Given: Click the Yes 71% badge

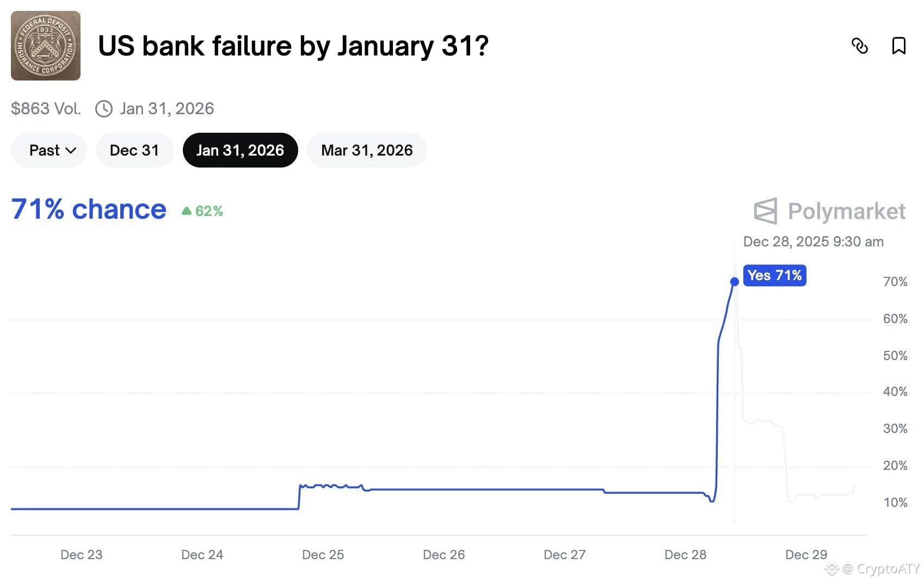Looking at the screenshot, I should [x=774, y=275].
